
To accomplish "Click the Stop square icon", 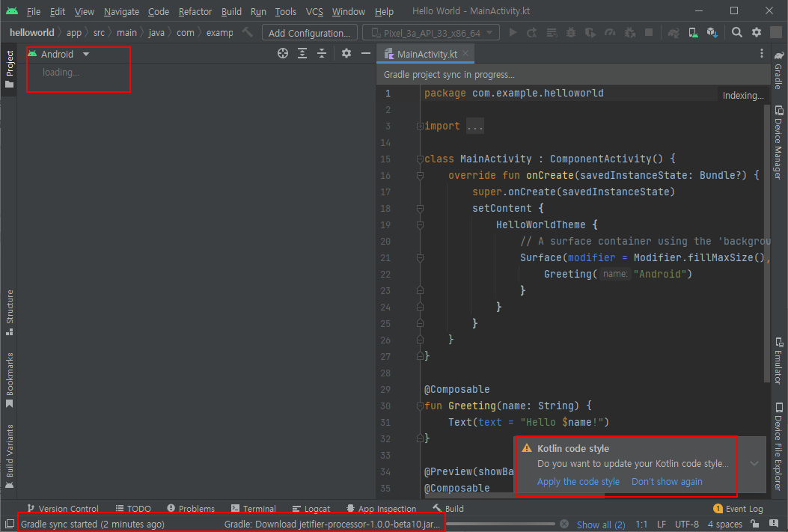I will click(649, 33).
